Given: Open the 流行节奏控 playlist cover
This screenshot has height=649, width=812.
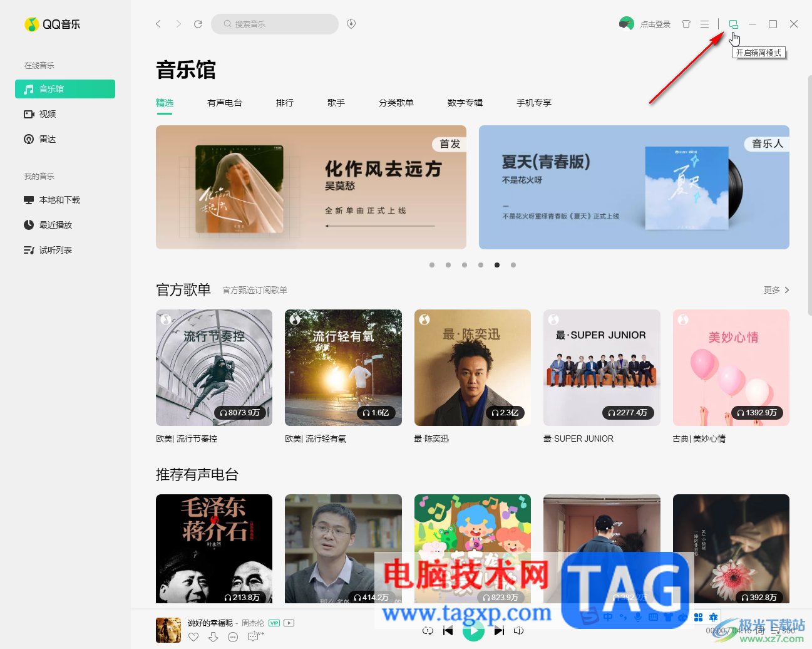Looking at the screenshot, I should click(214, 368).
